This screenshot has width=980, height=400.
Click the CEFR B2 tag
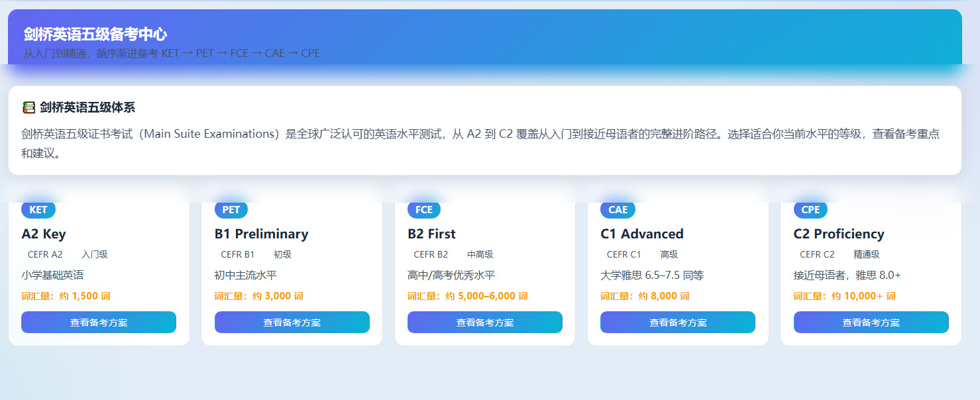pos(431,254)
